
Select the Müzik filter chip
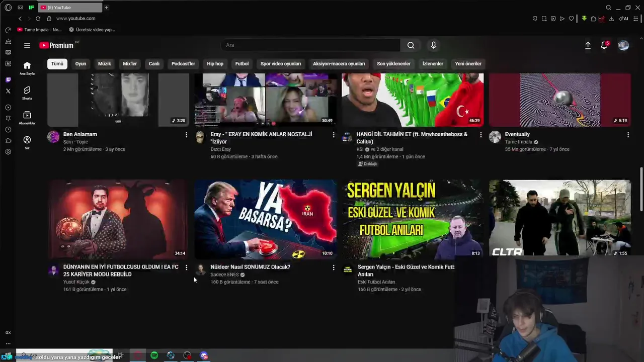coord(104,64)
